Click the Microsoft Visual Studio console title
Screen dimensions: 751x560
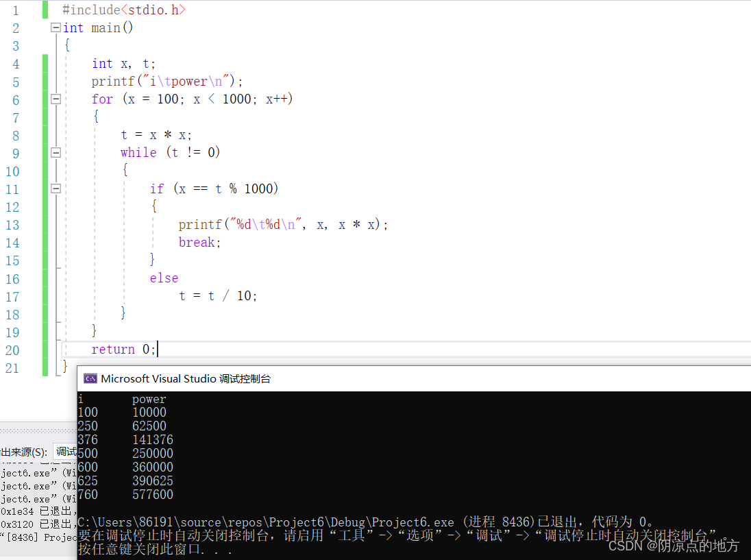(x=186, y=379)
